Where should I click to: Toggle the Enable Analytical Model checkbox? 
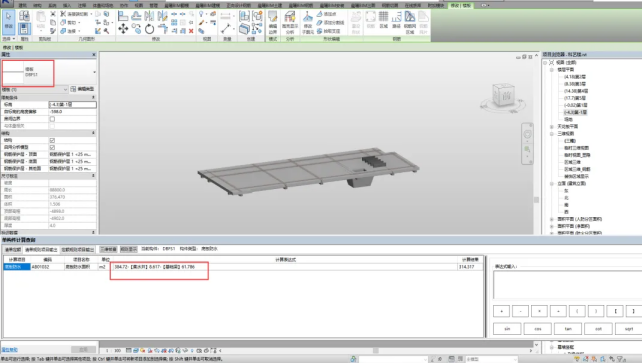[52, 147]
